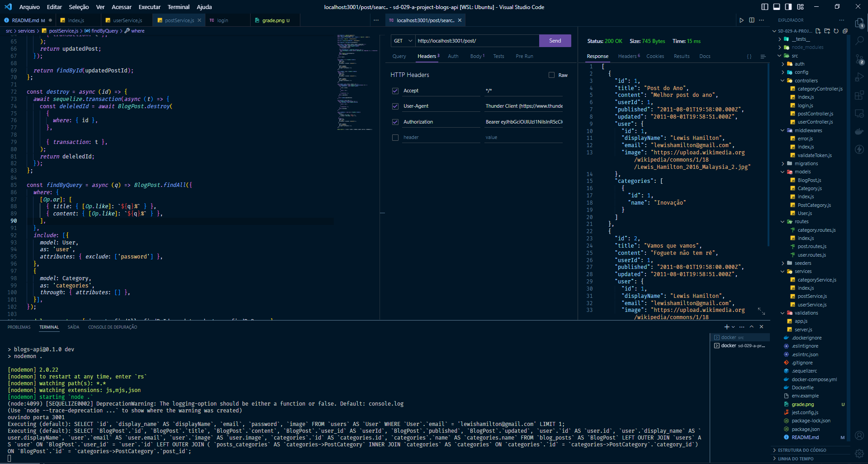Uncheck the User-Agent header checkbox
Viewport: 868px width, 464px height.
(395, 106)
